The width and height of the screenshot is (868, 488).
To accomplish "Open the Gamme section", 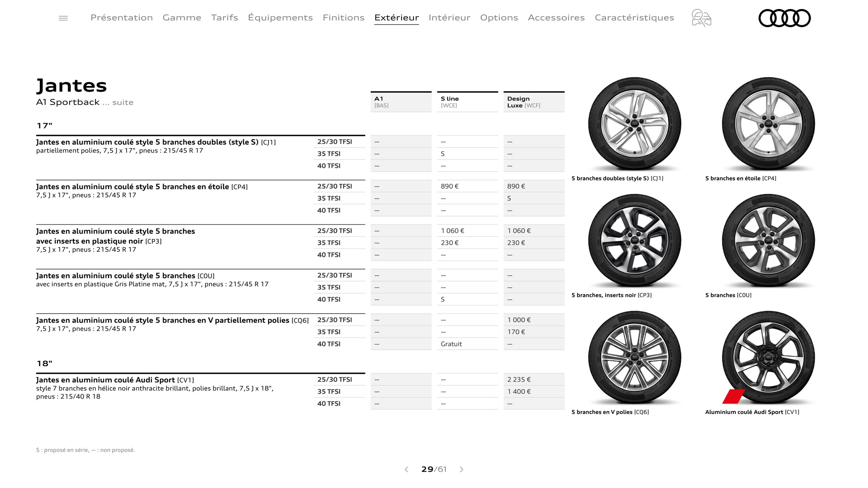I will [182, 17].
